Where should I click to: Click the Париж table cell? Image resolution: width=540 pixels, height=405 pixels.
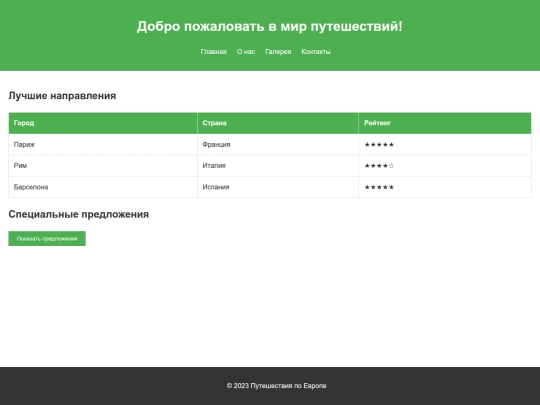pyautogui.click(x=103, y=145)
